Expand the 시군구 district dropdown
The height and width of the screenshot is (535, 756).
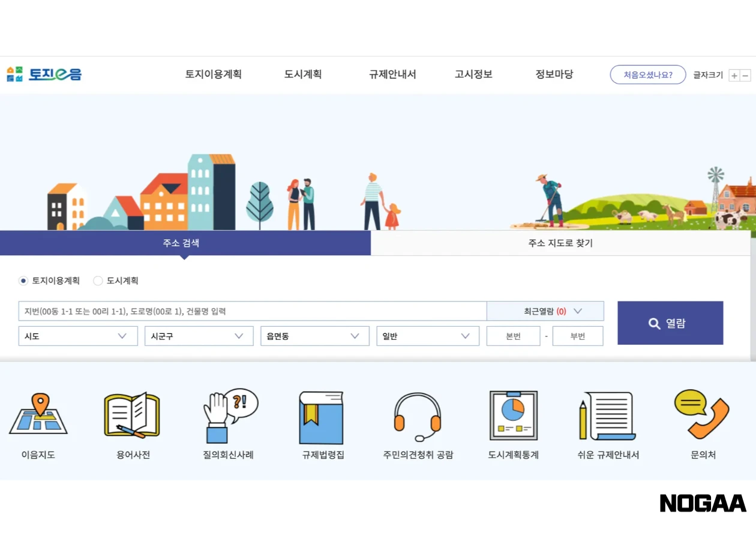198,336
